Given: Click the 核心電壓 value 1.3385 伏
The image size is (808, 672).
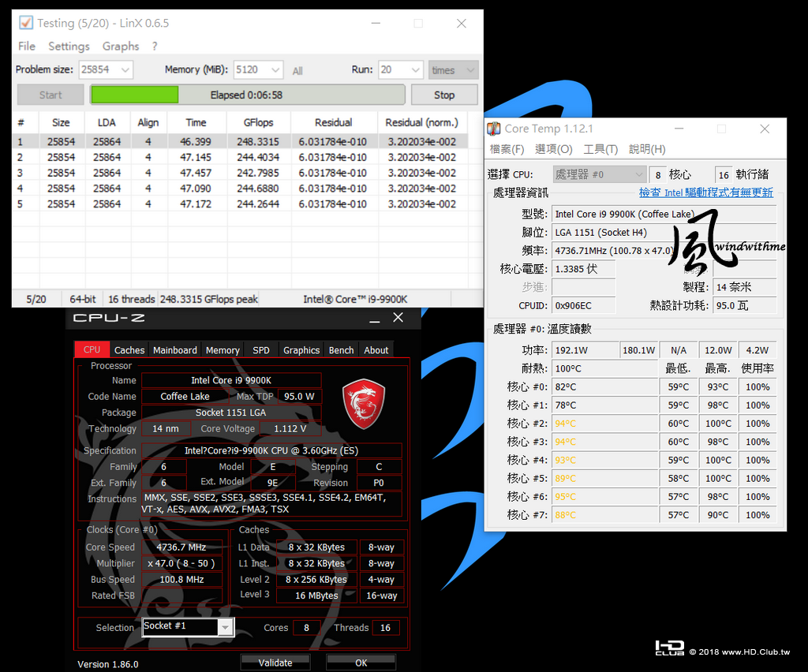Looking at the screenshot, I should tap(583, 269).
